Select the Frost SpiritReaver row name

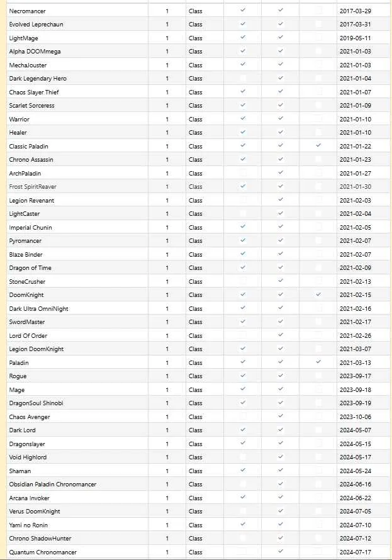coord(77,186)
